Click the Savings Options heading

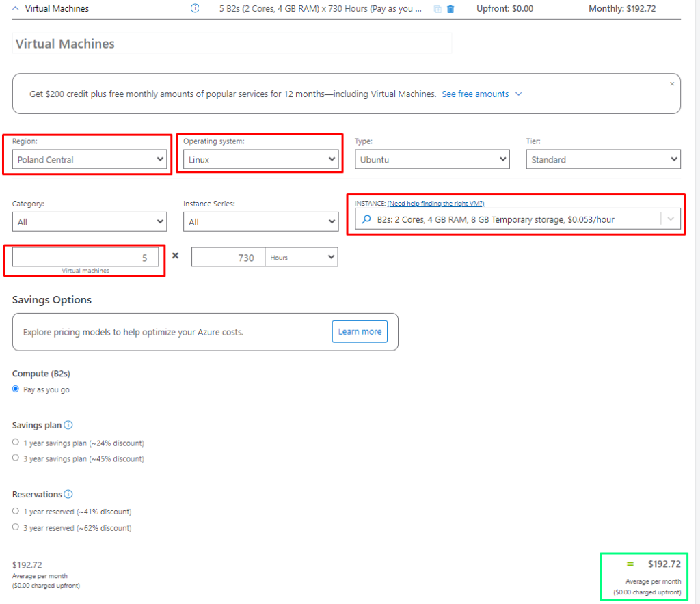[x=52, y=300]
